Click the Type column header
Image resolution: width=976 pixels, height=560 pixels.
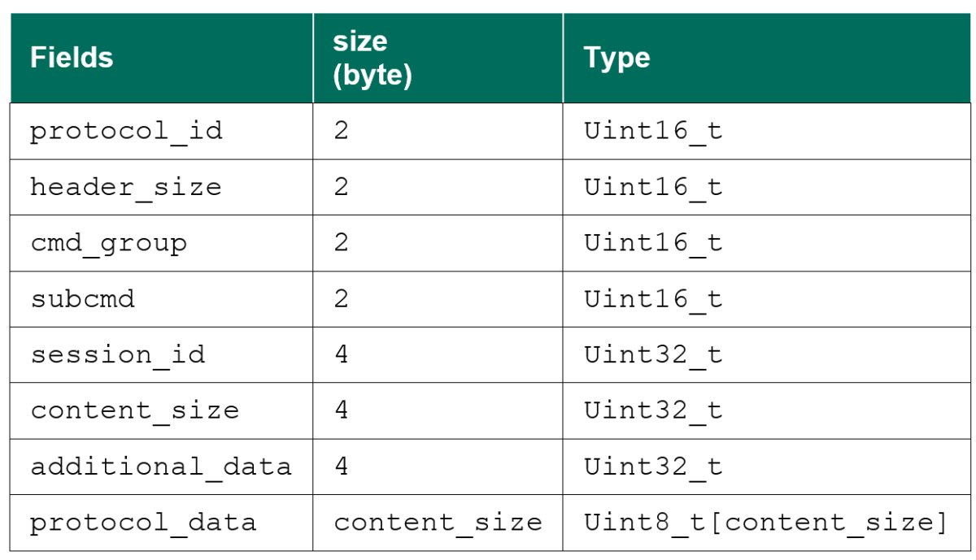(x=617, y=59)
